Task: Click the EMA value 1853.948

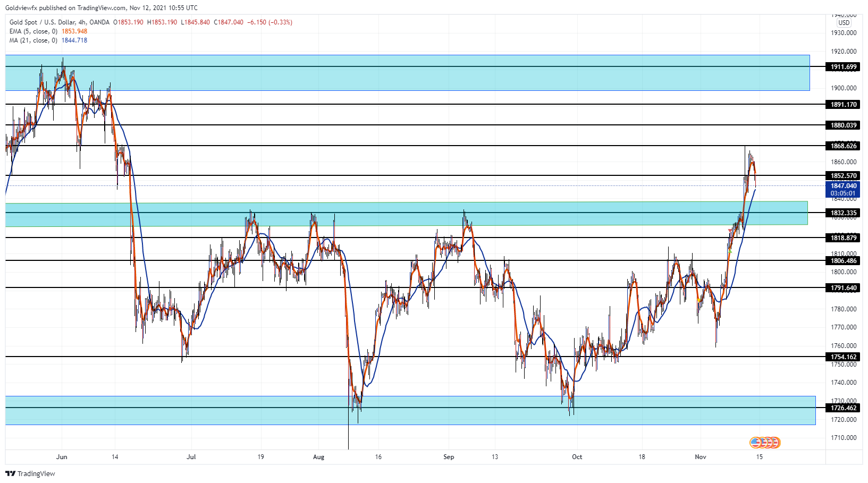Action: pyautogui.click(x=74, y=31)
